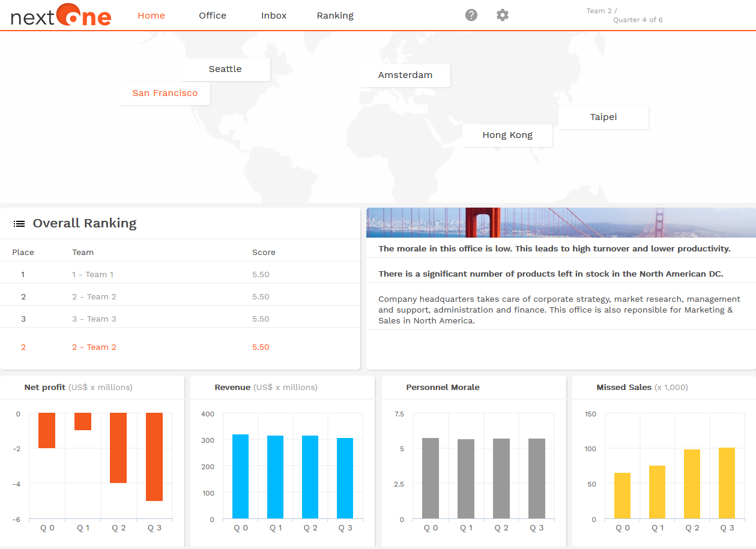The height and width of the screenshot is (549, 756).
Task: Click the Team 1 ranking row
Action: point(180,274)
